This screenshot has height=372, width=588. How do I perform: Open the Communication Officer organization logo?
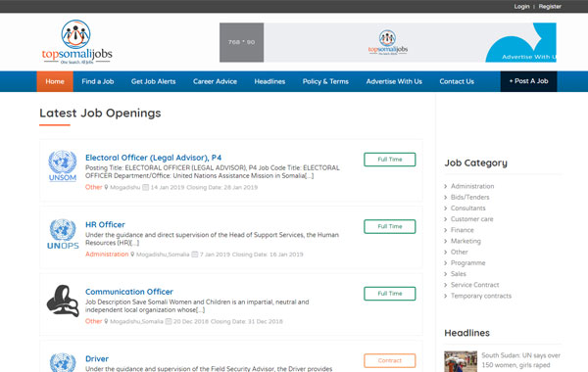pos(63,301)
